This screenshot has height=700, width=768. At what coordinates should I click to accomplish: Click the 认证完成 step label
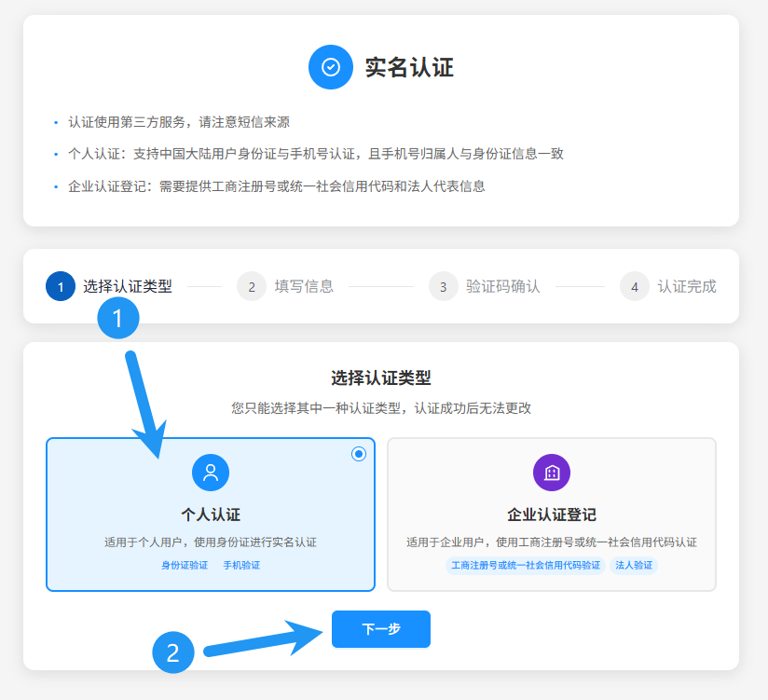(x=687, y=286)
